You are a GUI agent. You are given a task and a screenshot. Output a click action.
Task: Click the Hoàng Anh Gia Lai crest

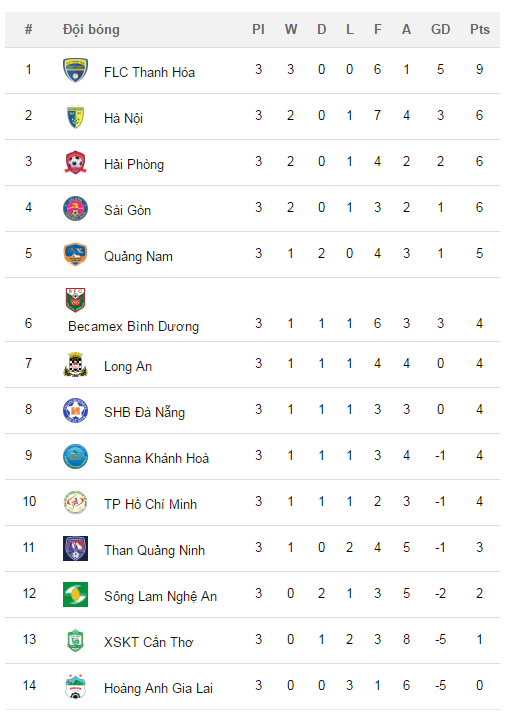coord(75,687)
